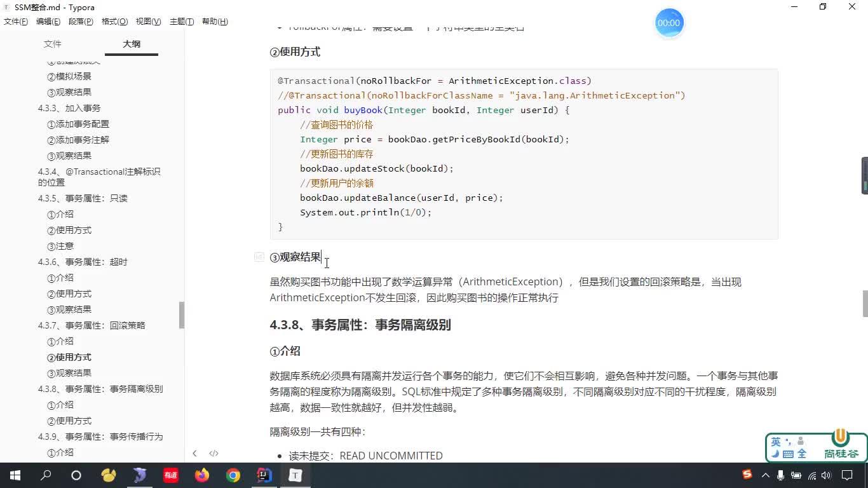
Task: Open the 主题(T) menu
Action: click(x=181, y=22)
